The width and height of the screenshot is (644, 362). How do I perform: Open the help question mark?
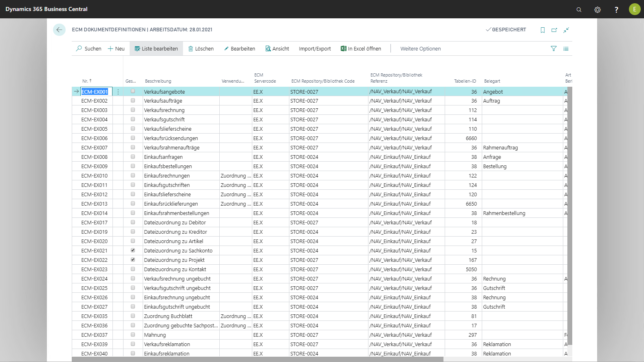(x=616, y=9)
